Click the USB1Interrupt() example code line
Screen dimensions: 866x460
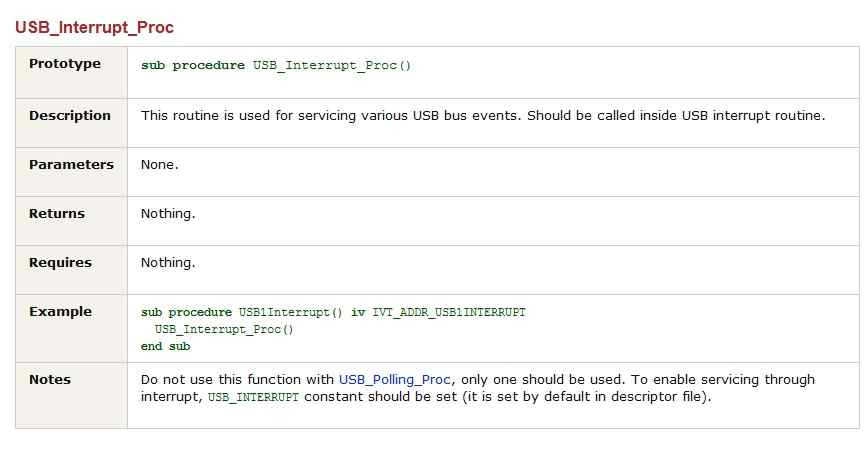(x=333, y=312)
